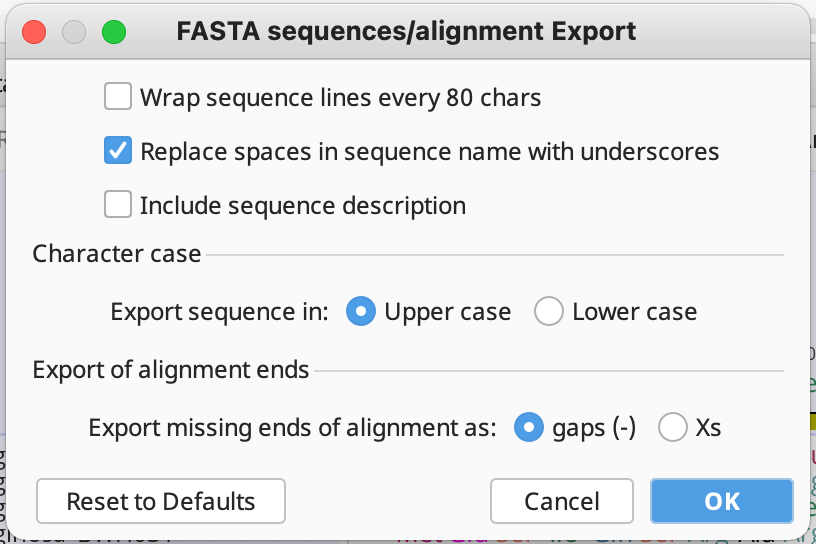The height and width of the screenshot is (544, 816).
Task: Click the FASTA sequences/alignment Export title
Action: pyautogui.click(x=406, y=31)
